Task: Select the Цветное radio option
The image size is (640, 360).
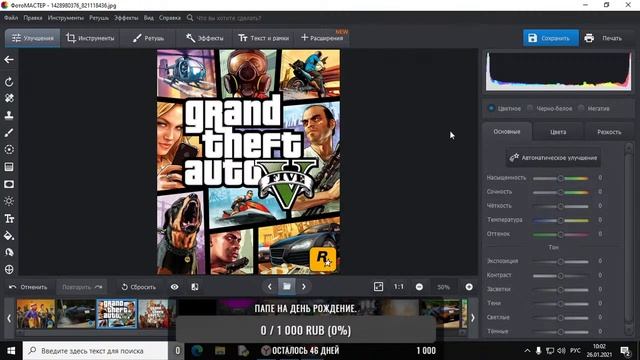Action: pyautogui.click(x=491, y=108)
